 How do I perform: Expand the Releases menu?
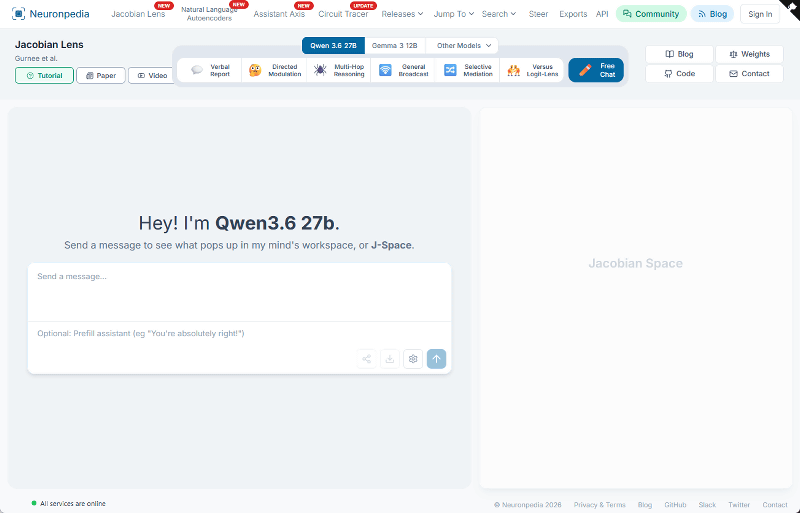[402, 14]
